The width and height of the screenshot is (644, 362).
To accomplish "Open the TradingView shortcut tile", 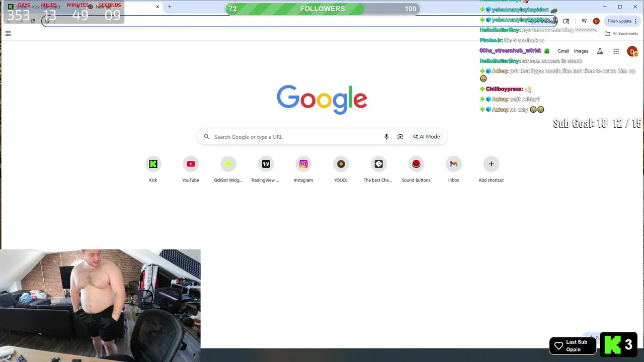I will pyautogui.click(x=266, y=170).
